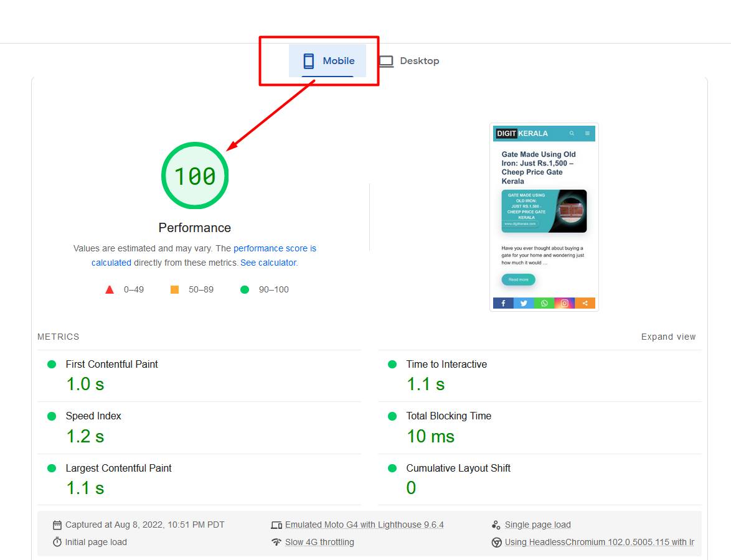
Task: Switch to the Mobile tab
Action: click(x=328, y=61)
